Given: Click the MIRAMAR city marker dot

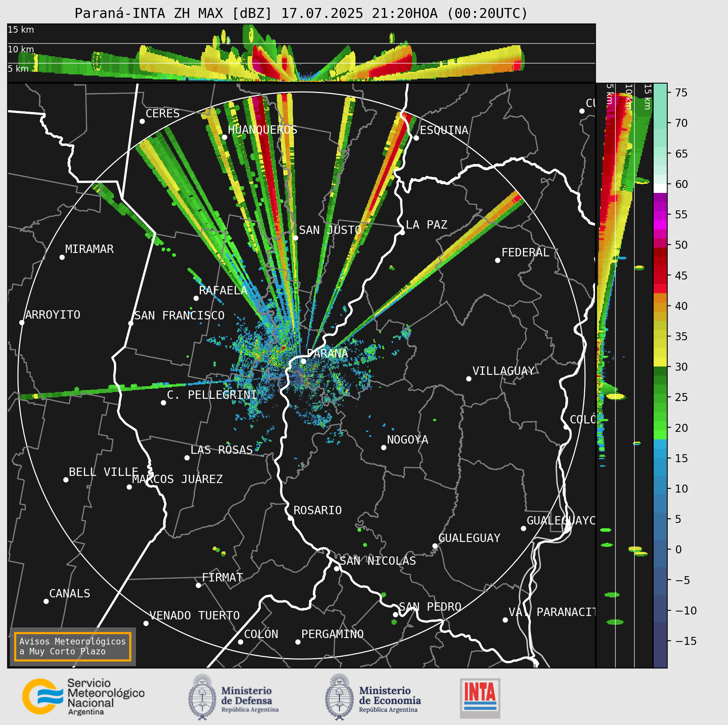Looking at the screenshot, I should point(62,257).
